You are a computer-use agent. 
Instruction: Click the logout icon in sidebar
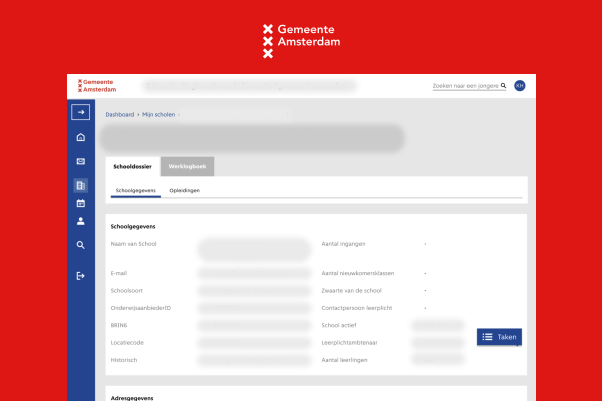click(81, 275)
